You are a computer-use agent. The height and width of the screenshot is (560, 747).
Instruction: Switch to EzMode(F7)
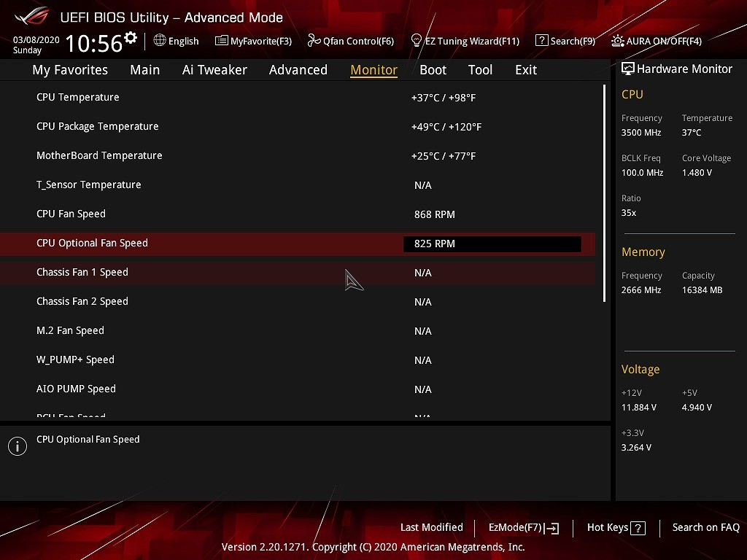pos(524,528)
